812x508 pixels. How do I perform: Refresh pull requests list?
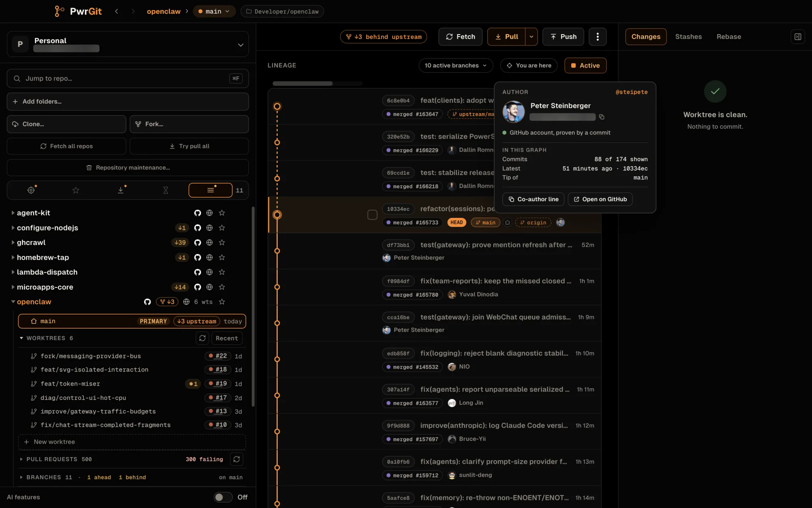(236, 459)
